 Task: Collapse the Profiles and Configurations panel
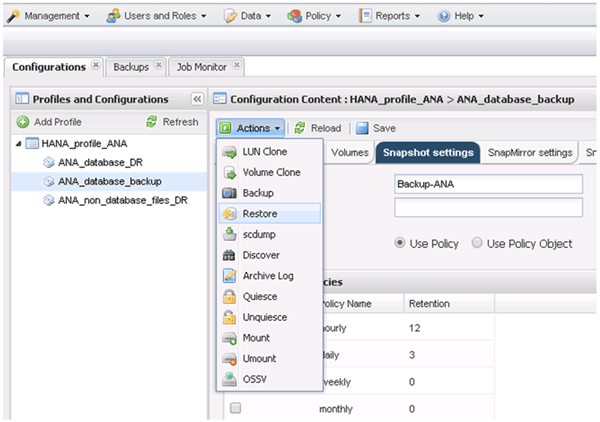point(197,99)
